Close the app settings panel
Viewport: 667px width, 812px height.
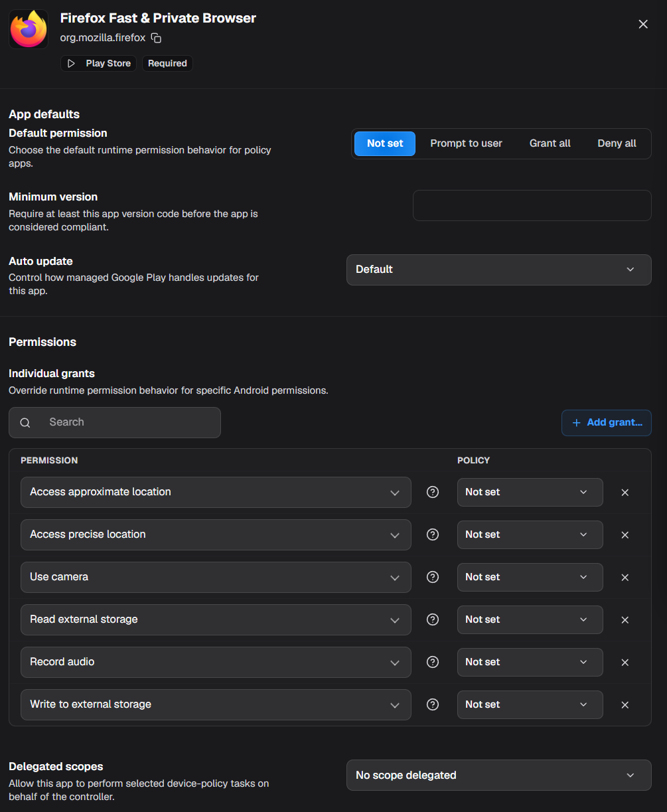[x=643, y=24]
